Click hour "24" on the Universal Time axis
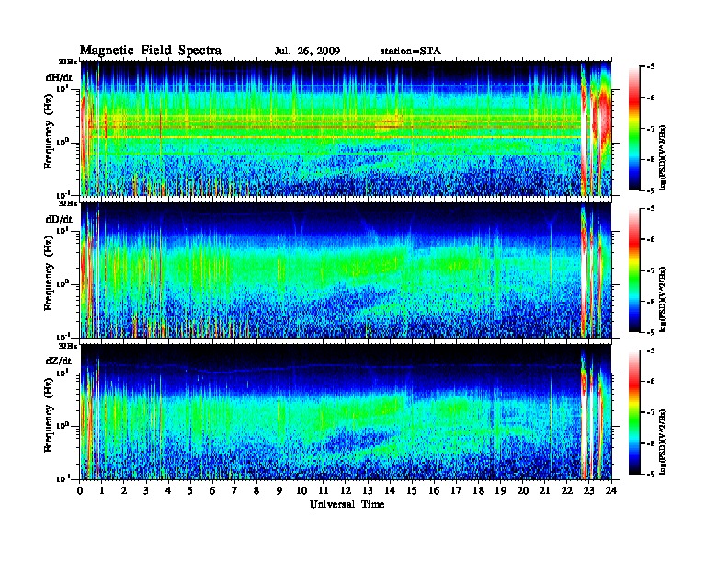 click(x=611, y=490)
